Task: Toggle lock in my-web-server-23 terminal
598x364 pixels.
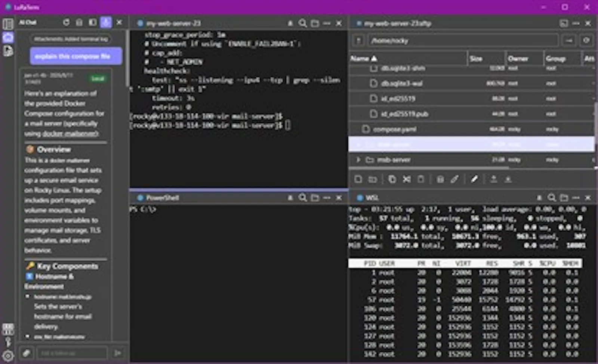Action: point(290,23)
